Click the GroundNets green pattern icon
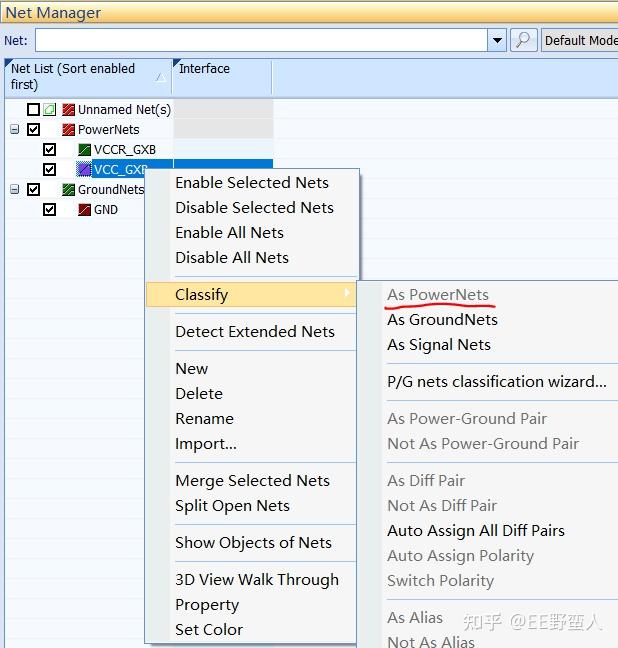Image resolution: width=618 pixels, height=648 pixels. (68, 190)
